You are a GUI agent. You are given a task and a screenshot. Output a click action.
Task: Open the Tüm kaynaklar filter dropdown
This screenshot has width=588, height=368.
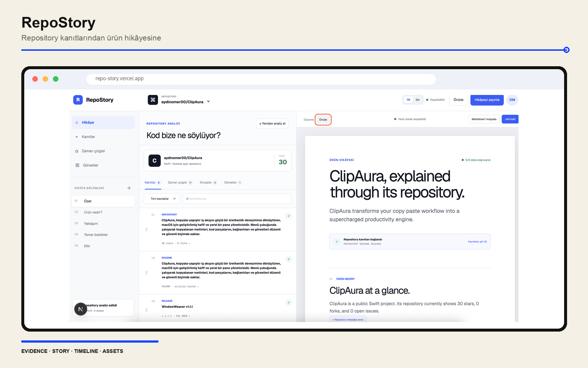[x=162, y=199]
